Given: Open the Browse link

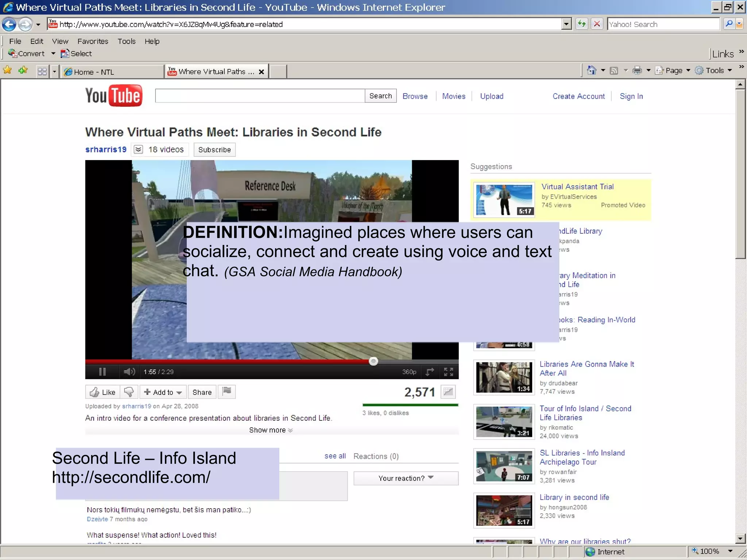Looking at the screenshot, I should pos(415,96).
